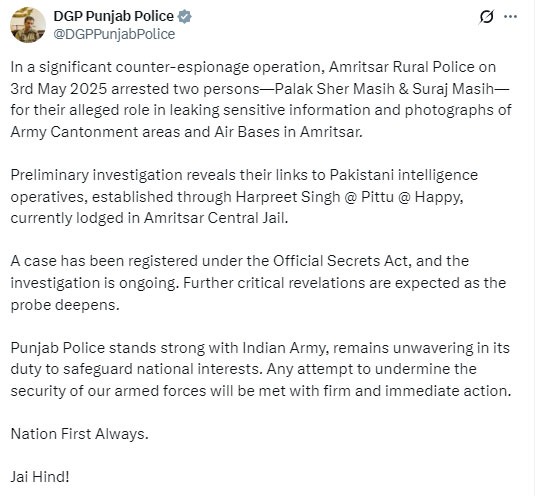The image size is (539, 496).
Task: Click the paragraph starting 'Preliminary investigation reveals'
Action: tap(244, 197)
